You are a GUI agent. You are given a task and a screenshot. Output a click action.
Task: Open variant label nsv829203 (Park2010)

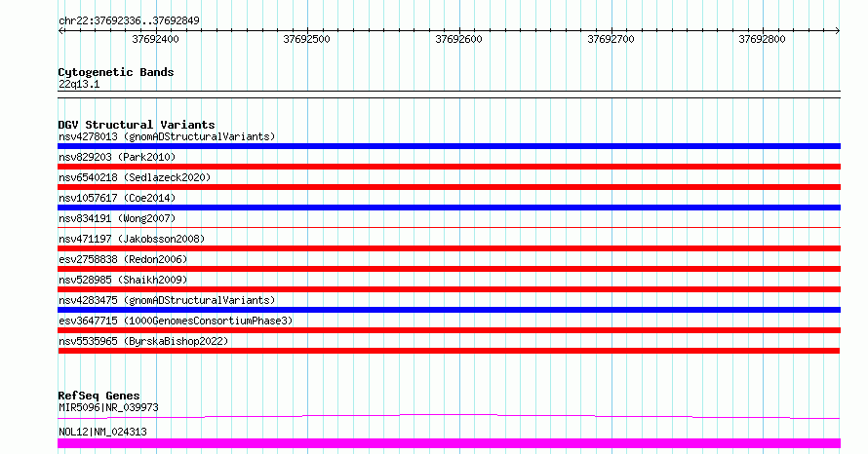point(117,157)
